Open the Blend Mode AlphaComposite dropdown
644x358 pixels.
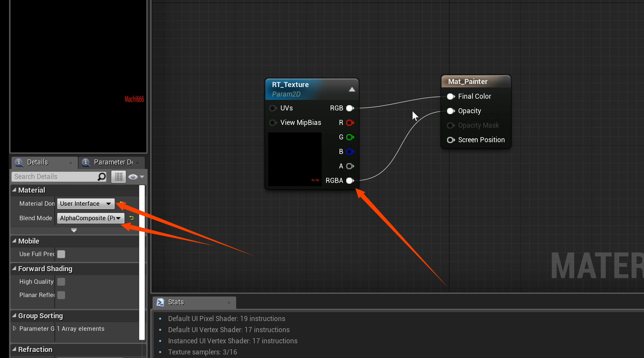(x=90, y=218)
